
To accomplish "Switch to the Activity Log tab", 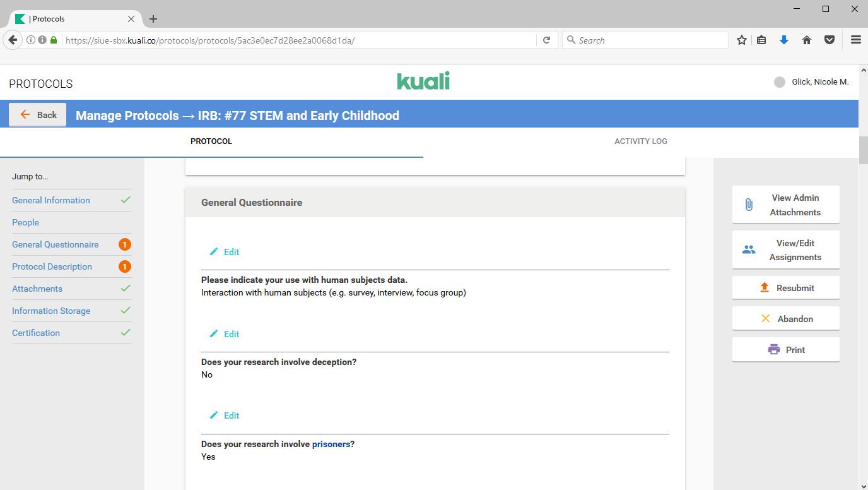I will pos(640,141).
